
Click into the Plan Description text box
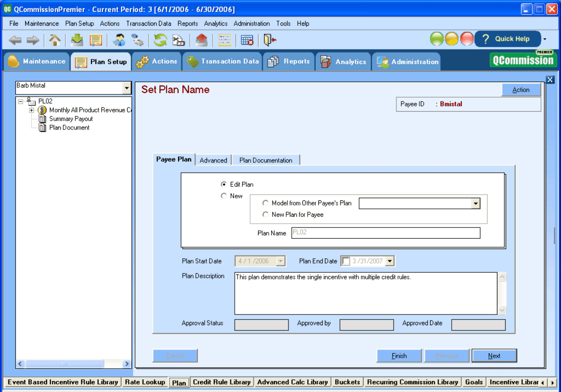(x=366, y=293)
